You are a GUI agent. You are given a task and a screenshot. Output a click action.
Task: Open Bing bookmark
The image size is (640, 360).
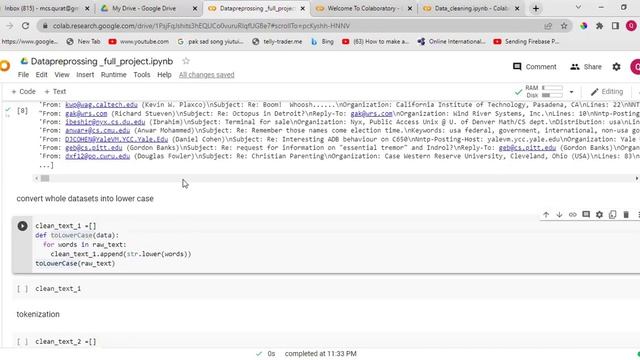(322, 42)
